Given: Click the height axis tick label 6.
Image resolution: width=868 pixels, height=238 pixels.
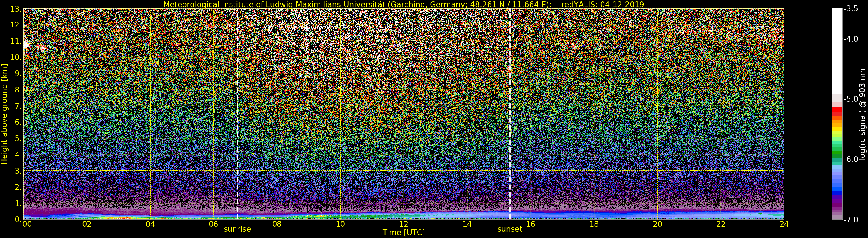Looking at the screenshot, I should coord(18,122).
